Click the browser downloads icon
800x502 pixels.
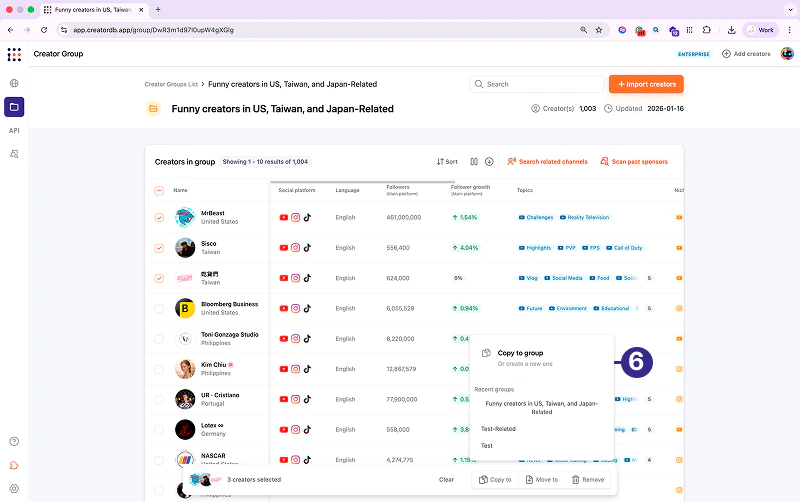pos(731,30)
